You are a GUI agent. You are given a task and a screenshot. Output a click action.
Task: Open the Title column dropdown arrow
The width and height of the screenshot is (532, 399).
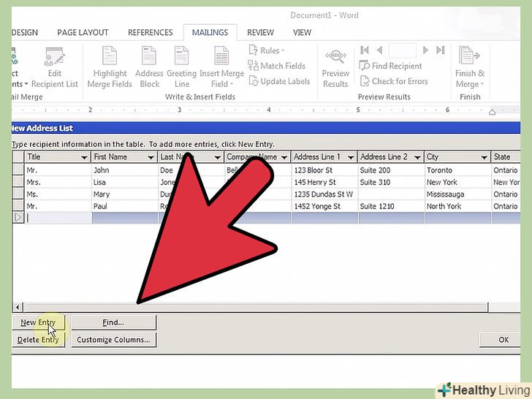click(x=84, y=157)
